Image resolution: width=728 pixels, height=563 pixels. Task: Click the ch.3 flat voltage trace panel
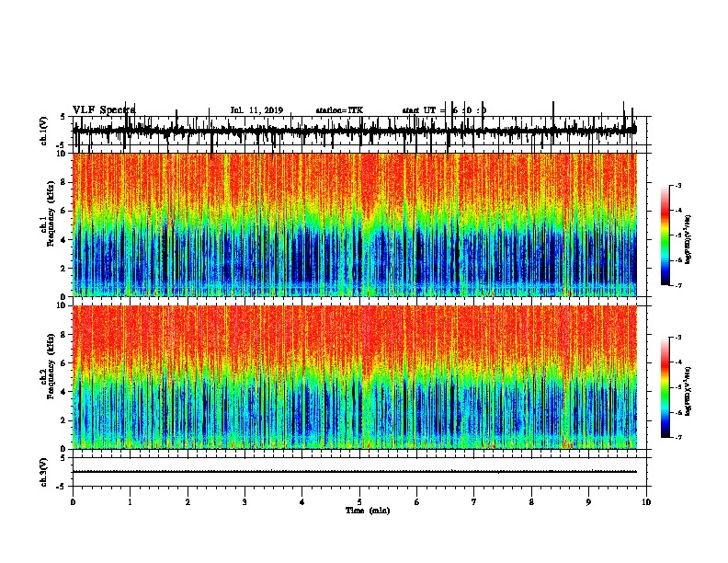tap(359, 472)
